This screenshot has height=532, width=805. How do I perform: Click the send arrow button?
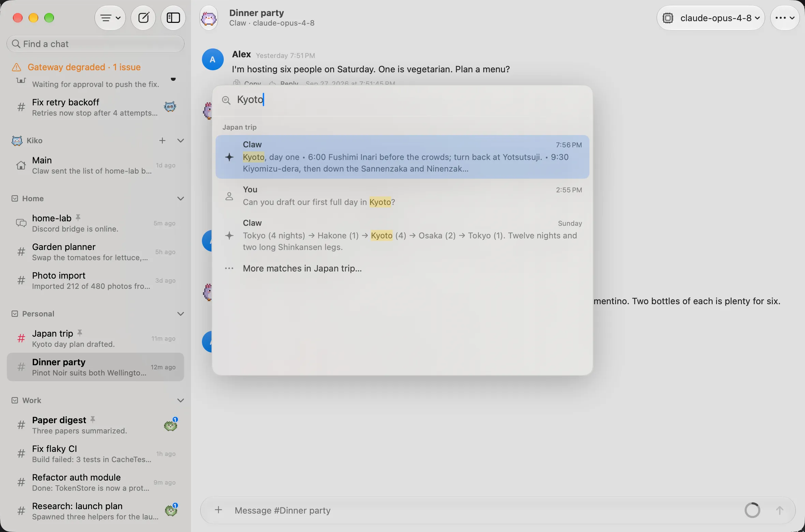click(779, 511)
